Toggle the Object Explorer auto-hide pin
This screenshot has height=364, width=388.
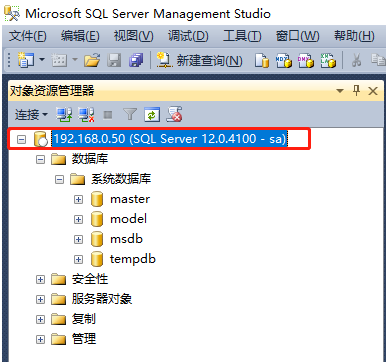pos(357,91)
